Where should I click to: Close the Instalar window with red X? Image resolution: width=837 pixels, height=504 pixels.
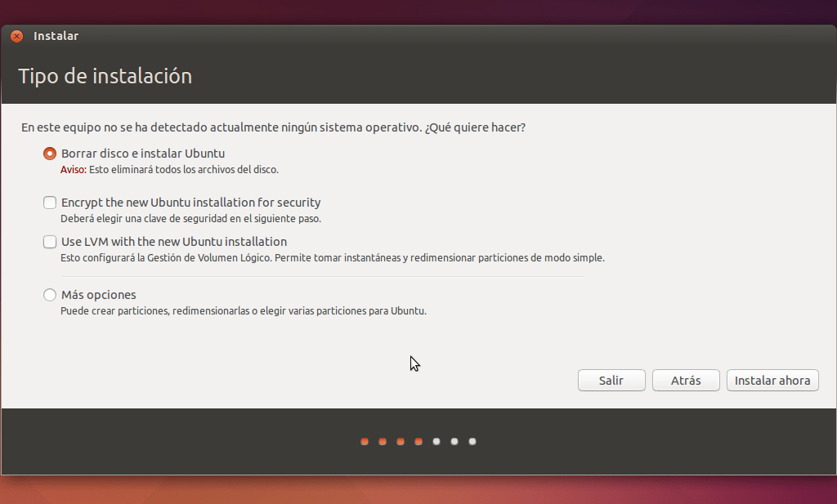pyautogui.click(x=17, y=36)
